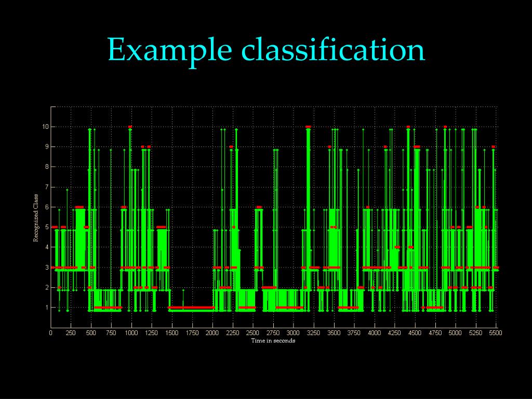Click the x-axis tick label 4000
The width and height of the screenshot is (532, 399).
(x=374, y=333)
